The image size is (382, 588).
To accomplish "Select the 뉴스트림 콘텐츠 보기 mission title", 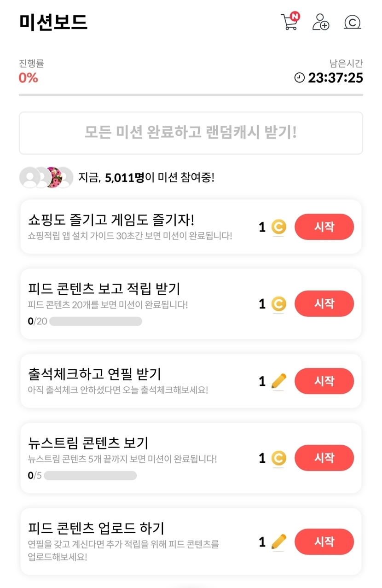I will click(x=88, y=443).
